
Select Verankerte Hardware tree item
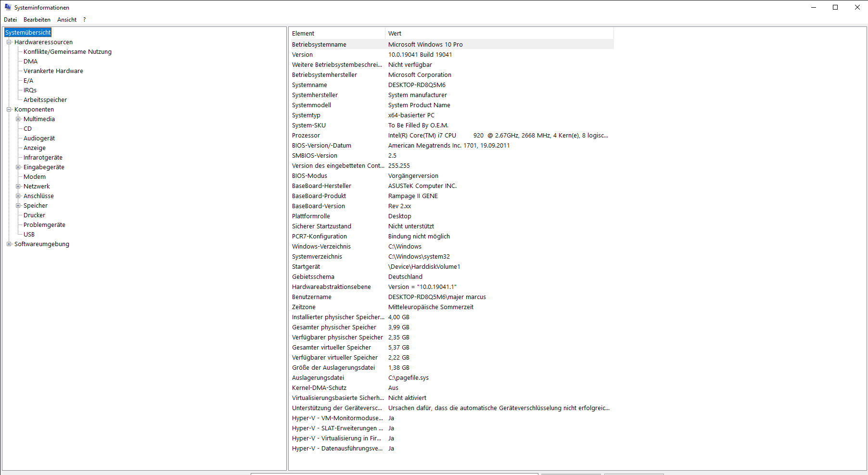(x=53, y=71)
